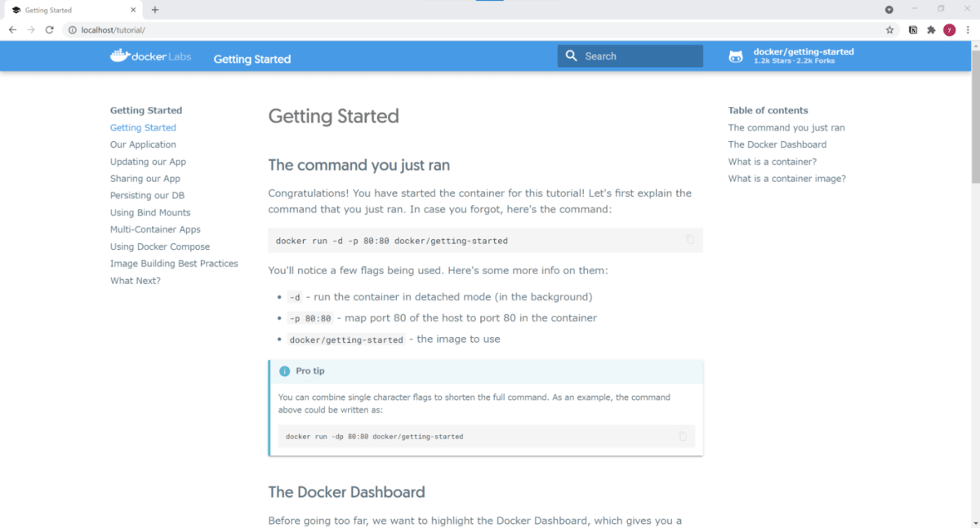Navigate to Sharing our App
The image size is (980, 528).
145,179
